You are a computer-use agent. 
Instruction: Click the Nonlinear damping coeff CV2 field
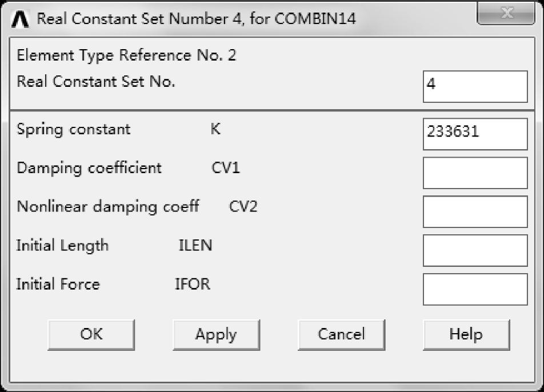point(475,211)
